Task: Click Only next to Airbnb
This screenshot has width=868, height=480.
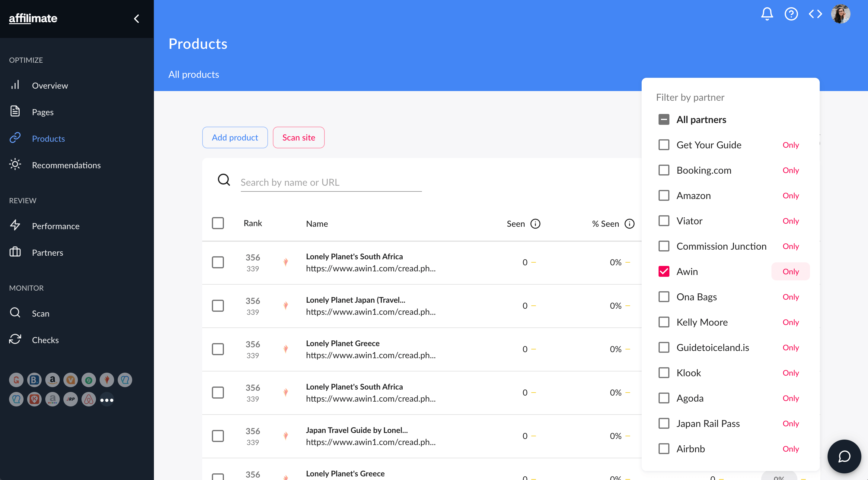Action: [790, 449]
